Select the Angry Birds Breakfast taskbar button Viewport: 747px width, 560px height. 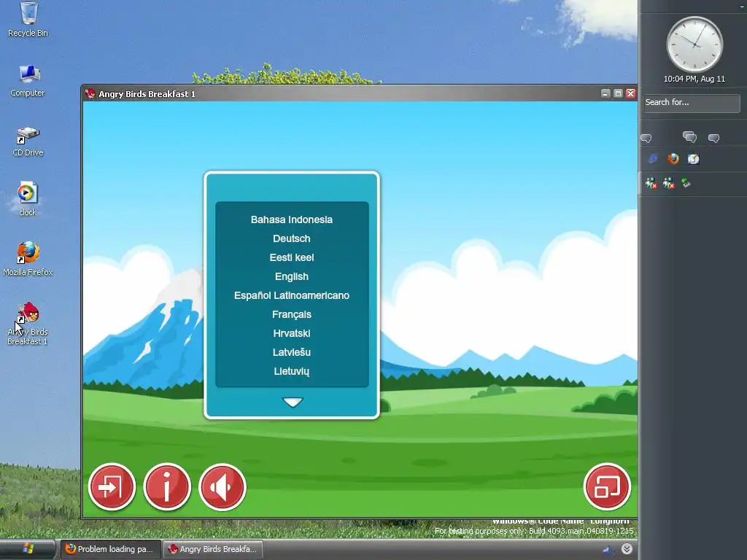(213, 549)
